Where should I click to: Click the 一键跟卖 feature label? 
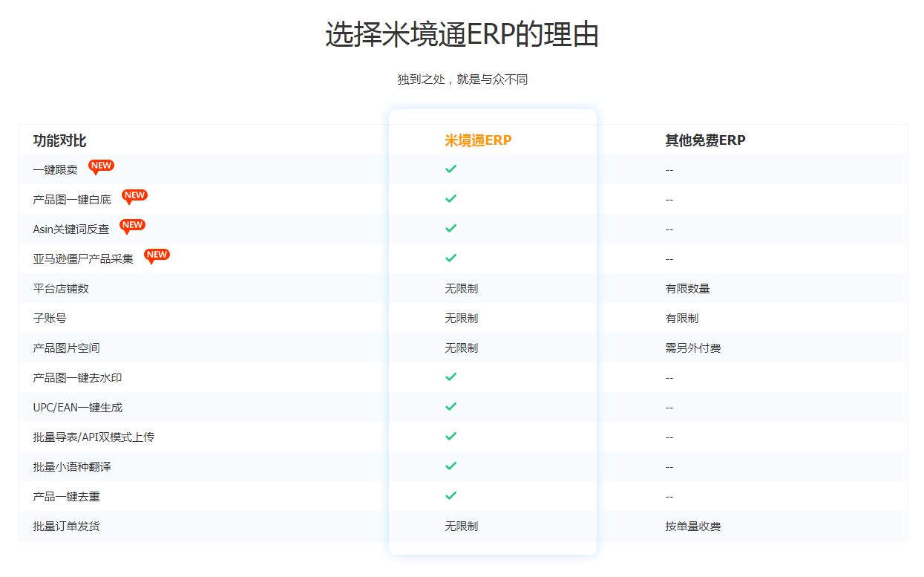55,169
